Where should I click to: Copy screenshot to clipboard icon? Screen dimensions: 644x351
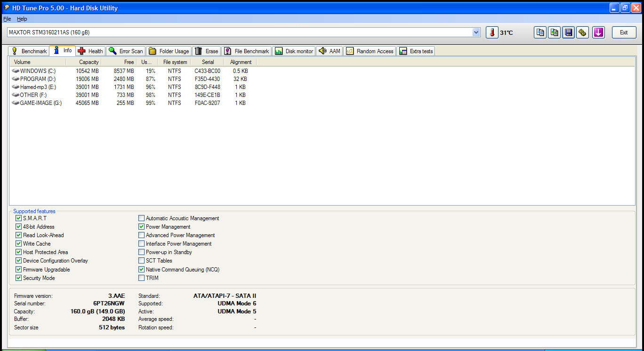point(555,32)
